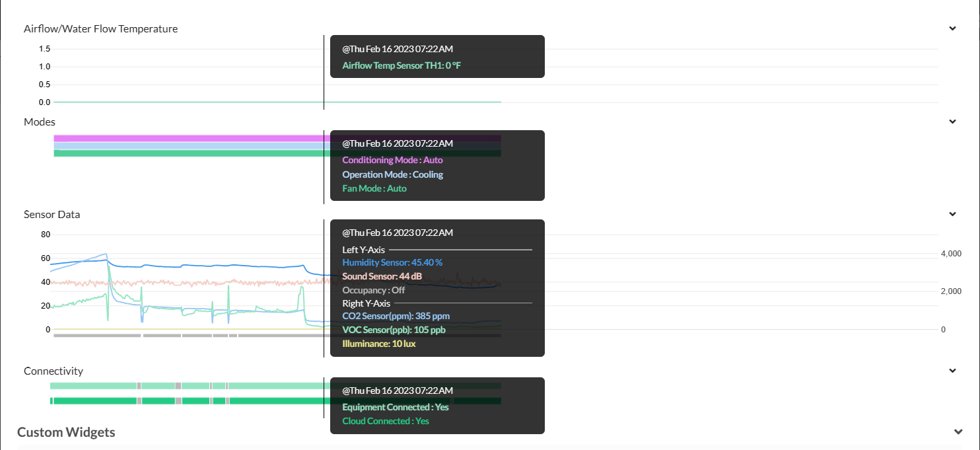Screen dimensions: 980x450
Task: Click the Connectivity section heading
Action: (53, 371)
